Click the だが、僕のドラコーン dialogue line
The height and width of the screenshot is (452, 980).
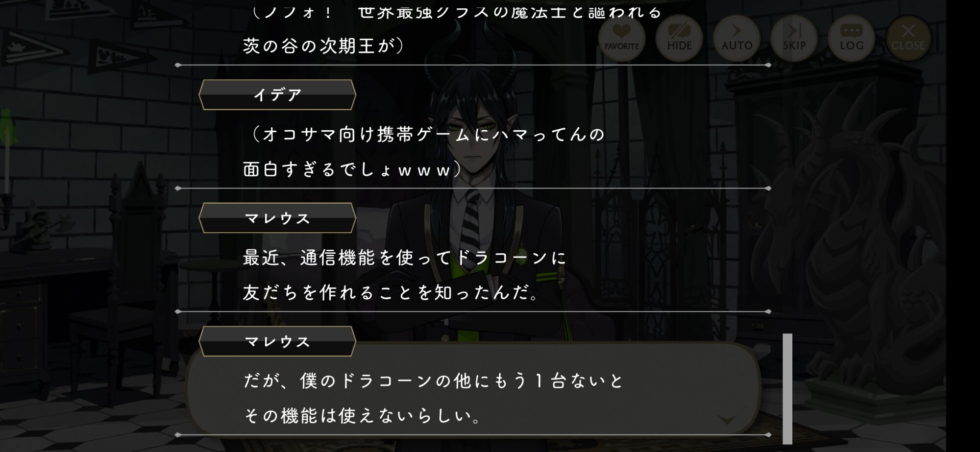tap(434, 381)
